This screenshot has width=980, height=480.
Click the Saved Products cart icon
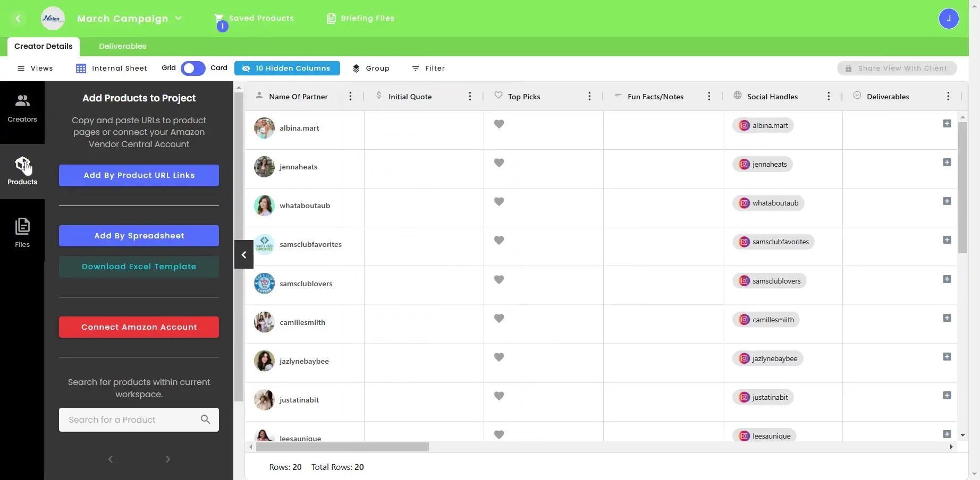point(220,17)
